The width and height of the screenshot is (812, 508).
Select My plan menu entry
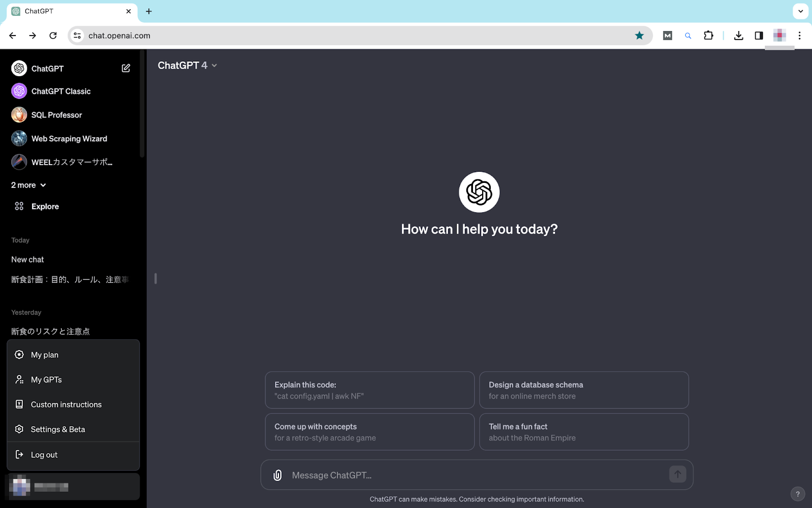coord(73,355)
